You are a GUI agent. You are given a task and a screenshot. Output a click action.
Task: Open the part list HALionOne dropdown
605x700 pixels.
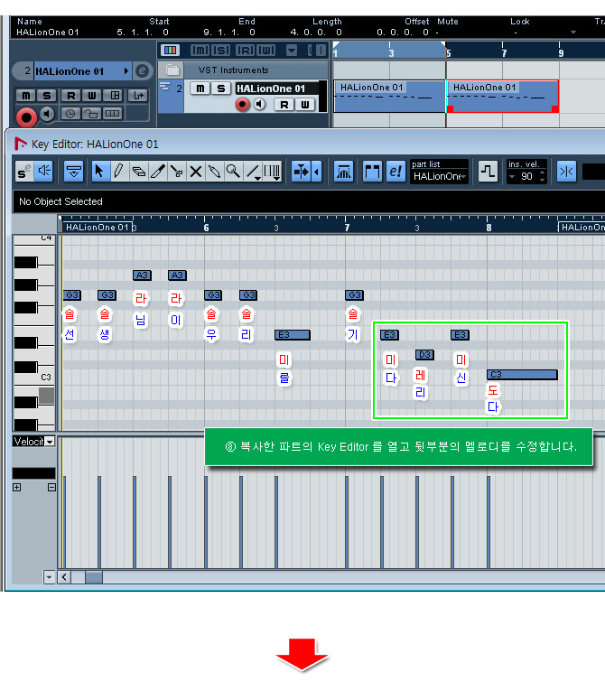(439, 176)
